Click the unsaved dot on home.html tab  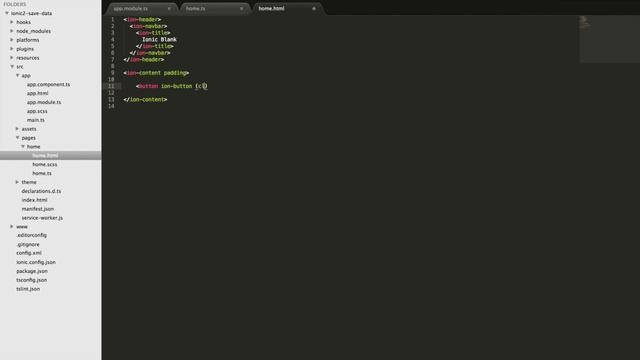pyautogui.click(x=314, y=9)
